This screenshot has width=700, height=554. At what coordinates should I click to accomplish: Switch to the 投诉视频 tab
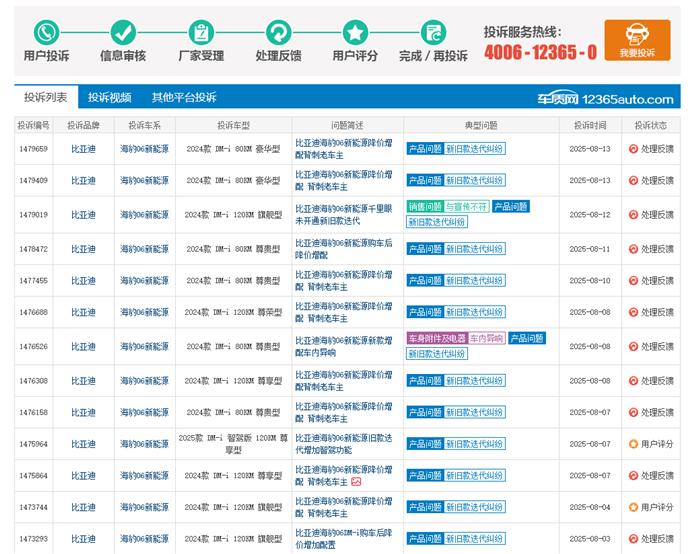click(x=110, y=97)
